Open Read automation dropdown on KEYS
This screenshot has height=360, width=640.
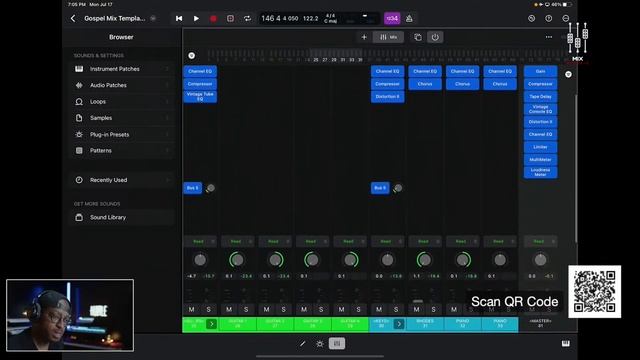click(387, 242)
